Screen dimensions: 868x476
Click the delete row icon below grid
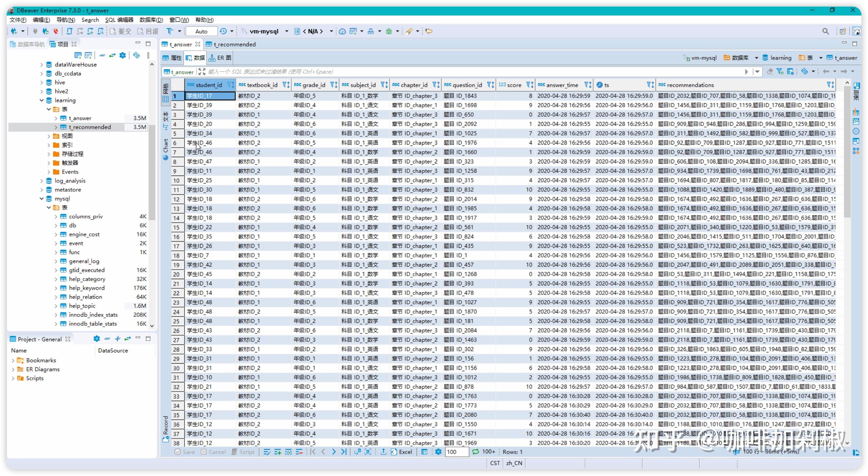[x=299, y=452]
